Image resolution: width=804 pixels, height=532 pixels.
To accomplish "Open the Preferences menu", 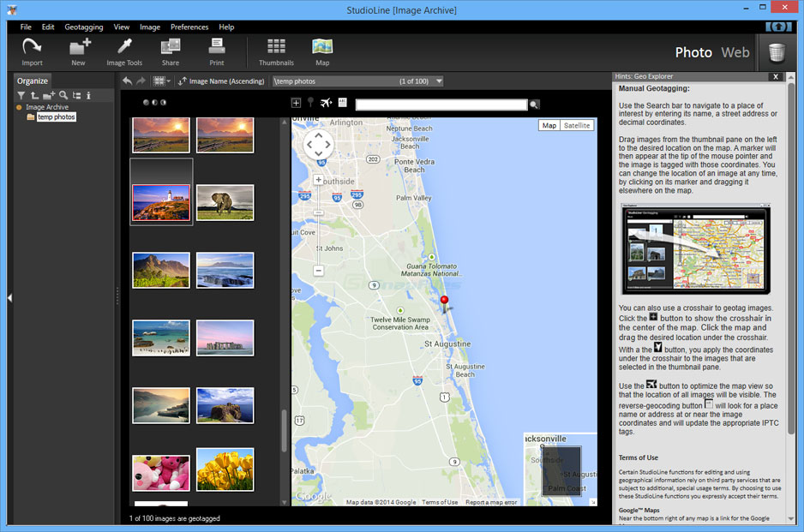I will [x=189, y=27].
